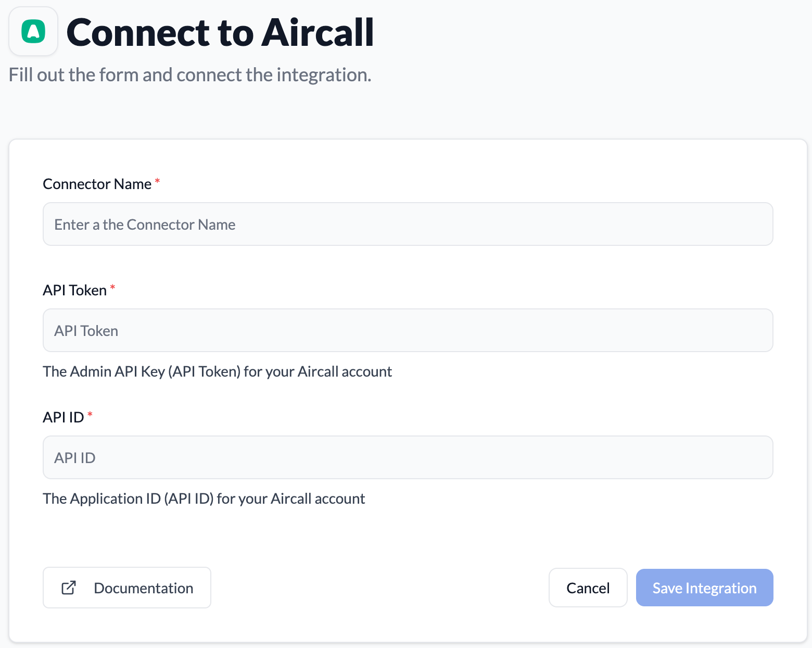The height and width of the screenshot is (648, 812).
Task: Click the "Fill out the form" subtitle text
Action: (x=190, y=75)
